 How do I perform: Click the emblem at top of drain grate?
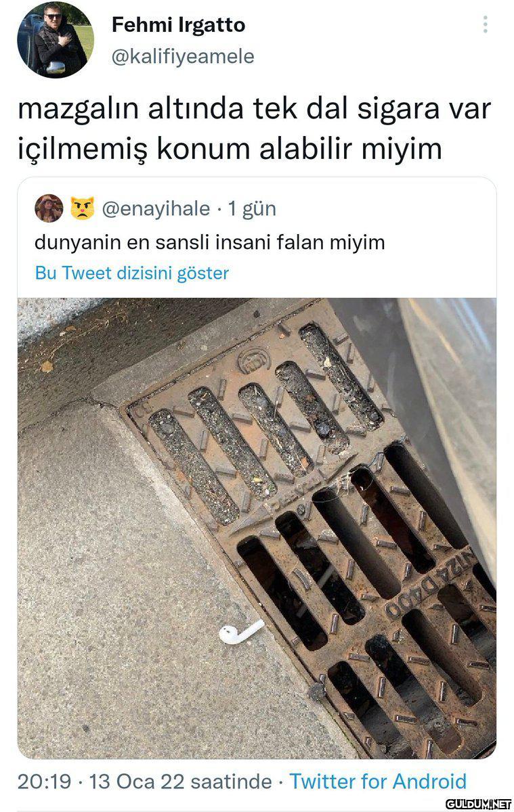[x=255, y=359]
